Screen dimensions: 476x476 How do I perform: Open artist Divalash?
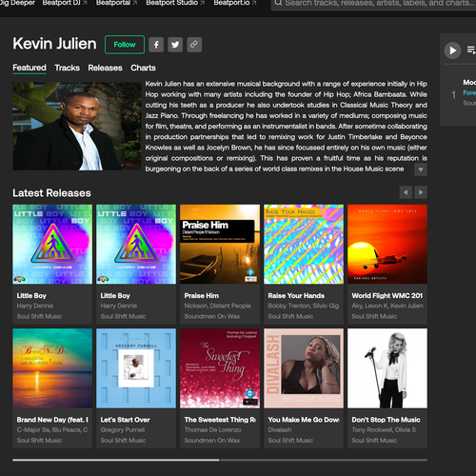point(280,430)
